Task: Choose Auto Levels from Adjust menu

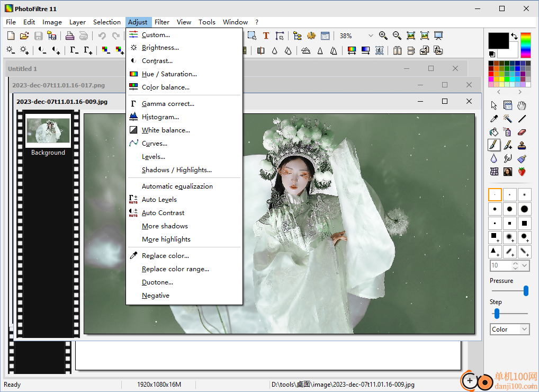Action: pos(184,199)
